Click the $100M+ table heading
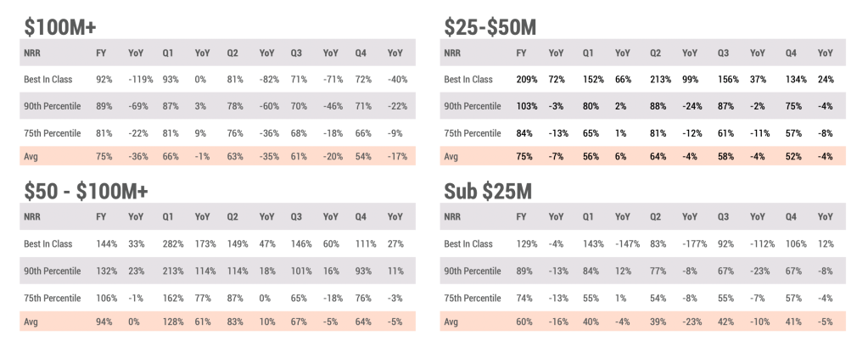Image resolution: width=868 pixels, height=341 pixels. tap(59, 27)
